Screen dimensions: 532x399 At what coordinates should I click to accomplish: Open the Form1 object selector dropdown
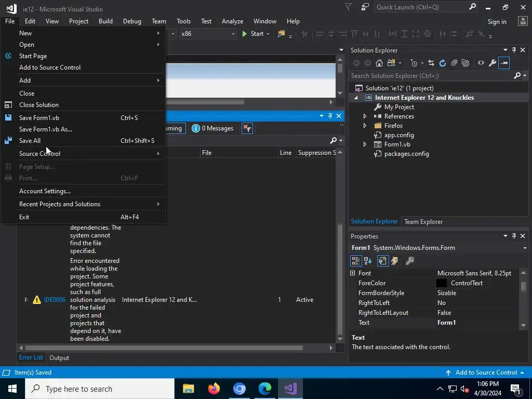525,248
